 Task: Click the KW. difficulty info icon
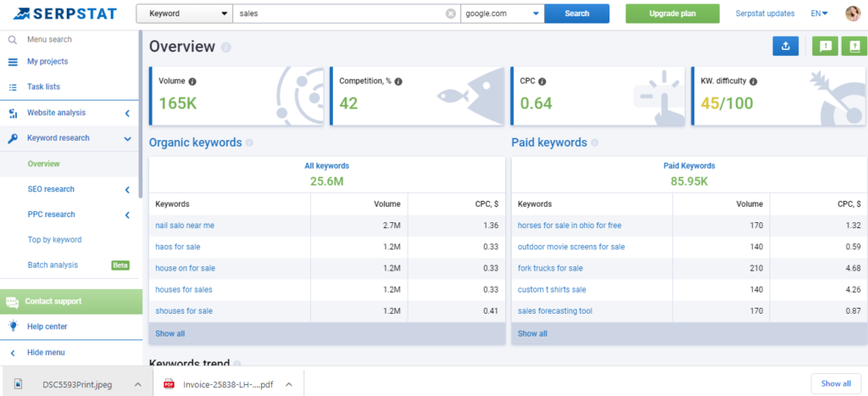click(753, 81)
